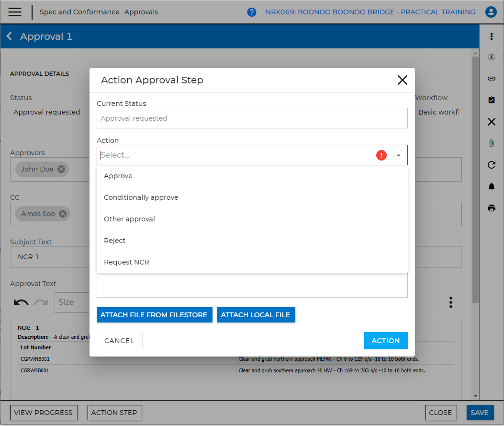
Task: Click the printer icon in sidebar
Action: coord(491,208)
